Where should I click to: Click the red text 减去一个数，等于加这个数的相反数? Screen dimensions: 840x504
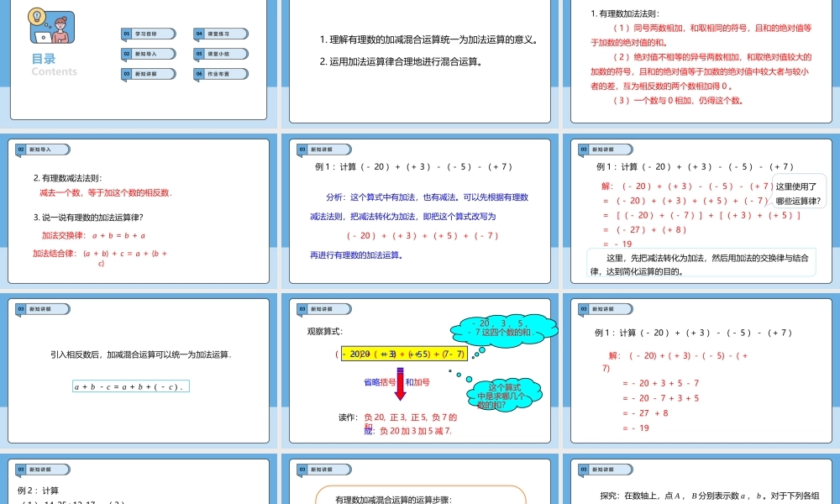pyautogui.click(x=106, y=192)
